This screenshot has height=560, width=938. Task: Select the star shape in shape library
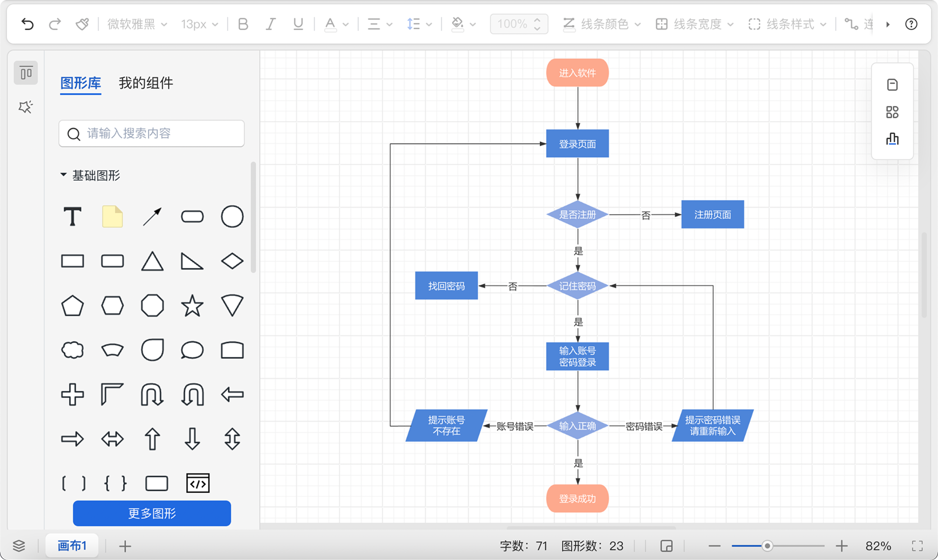pos(192,306)
